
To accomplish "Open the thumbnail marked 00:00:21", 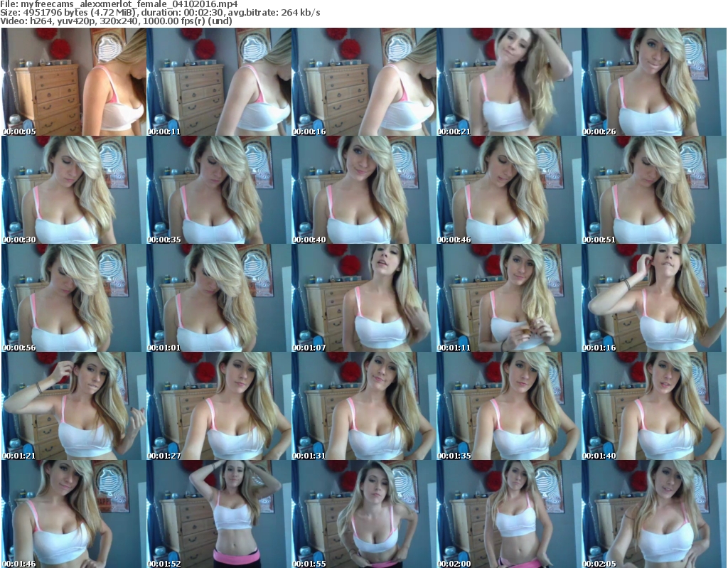I will pos(508,82).
